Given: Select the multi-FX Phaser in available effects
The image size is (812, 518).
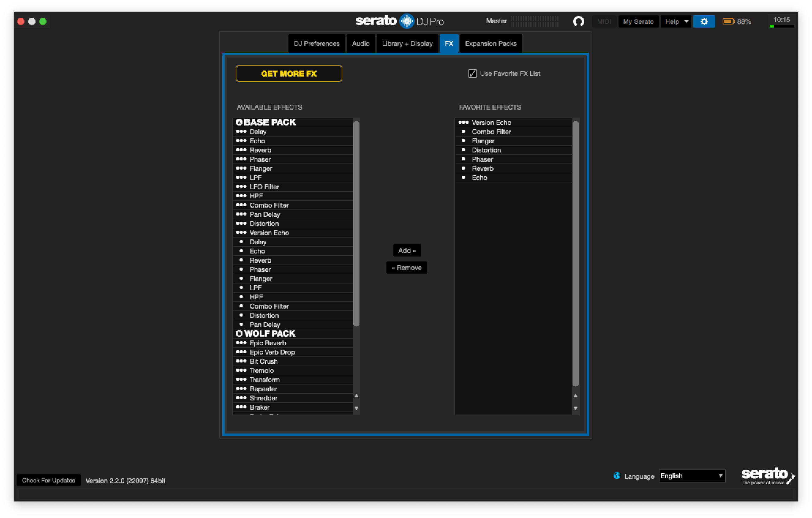Looking at the screenshot, I should 293,159.
